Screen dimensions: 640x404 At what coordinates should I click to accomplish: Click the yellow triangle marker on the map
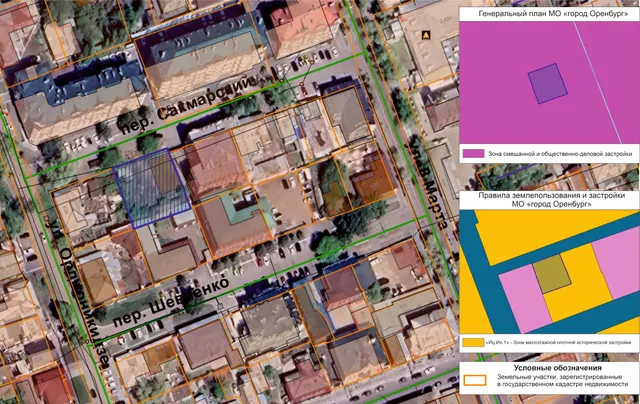pos(426,35)
